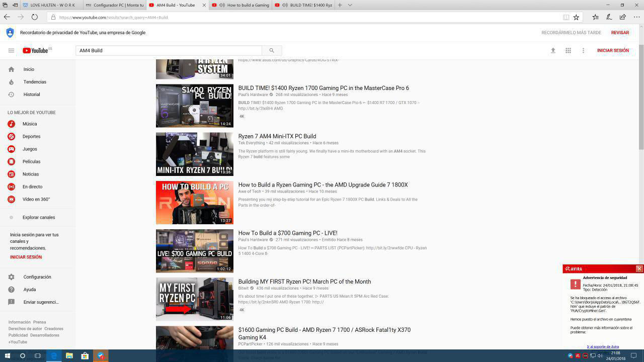Select Juegos in the sidebar

[30, 150]
